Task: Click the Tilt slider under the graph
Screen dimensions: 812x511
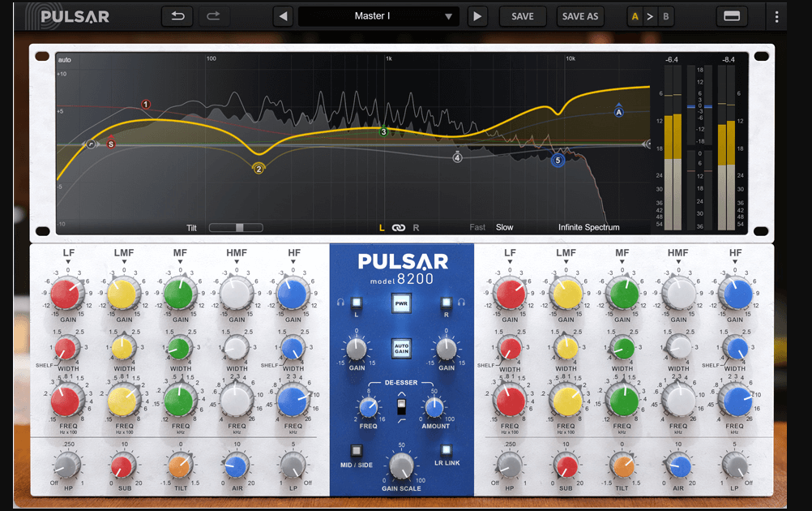Action: pos(236,227)
